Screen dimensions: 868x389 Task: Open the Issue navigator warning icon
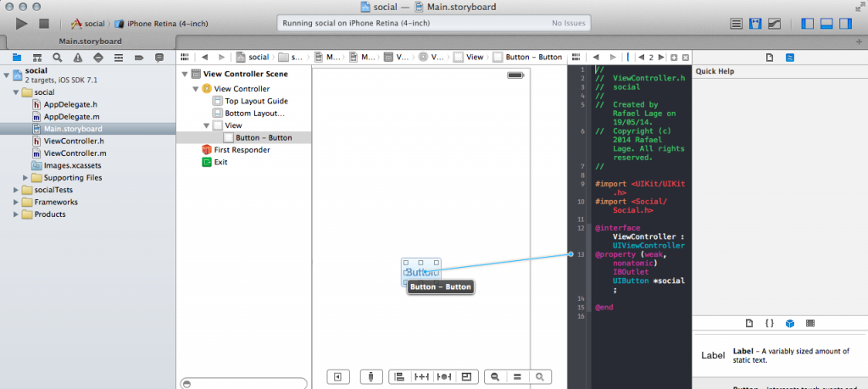(x=78, y=58)
